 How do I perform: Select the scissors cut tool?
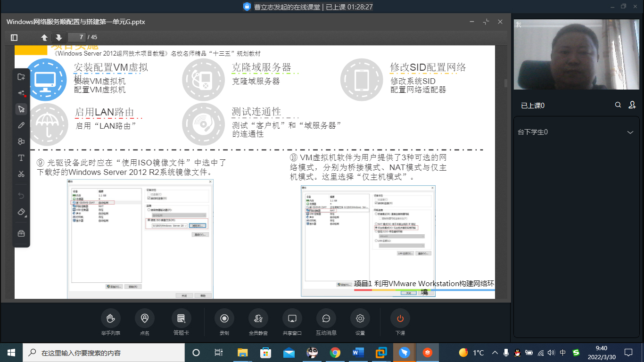(21, 174)
